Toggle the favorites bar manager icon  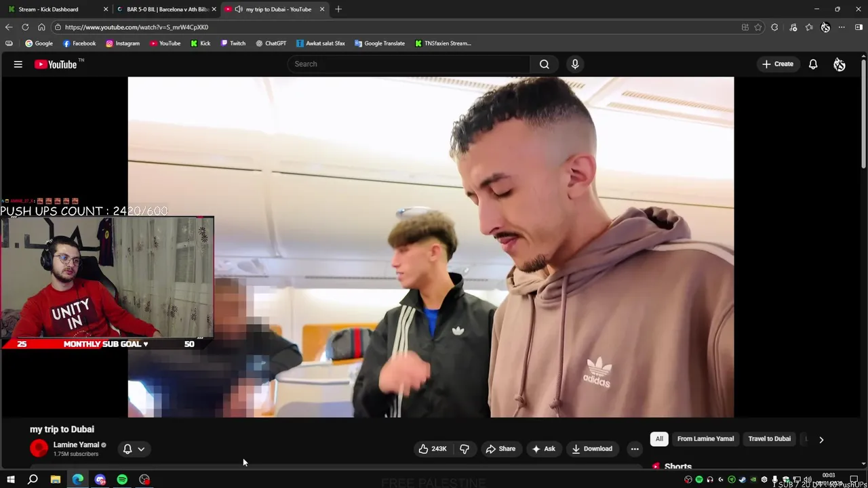pyautogui.click(x=9, y=43)
